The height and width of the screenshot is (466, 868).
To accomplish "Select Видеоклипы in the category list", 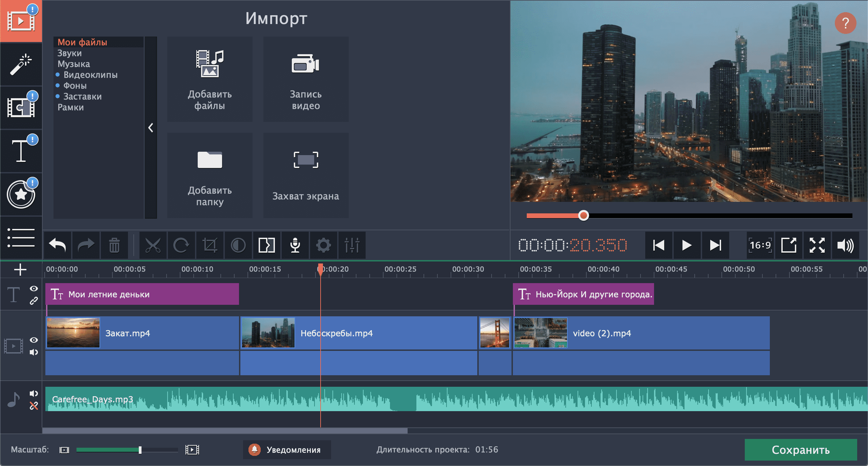I will tap(90, 75).
